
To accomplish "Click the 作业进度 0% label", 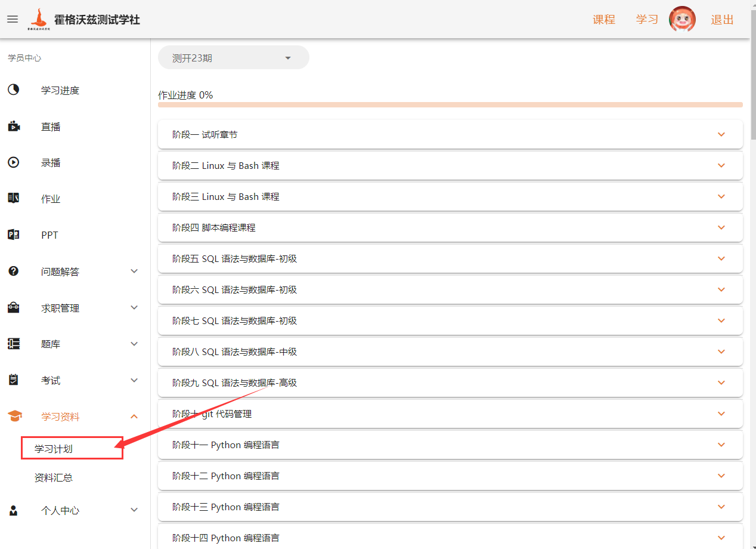I will tap(185, 95).
